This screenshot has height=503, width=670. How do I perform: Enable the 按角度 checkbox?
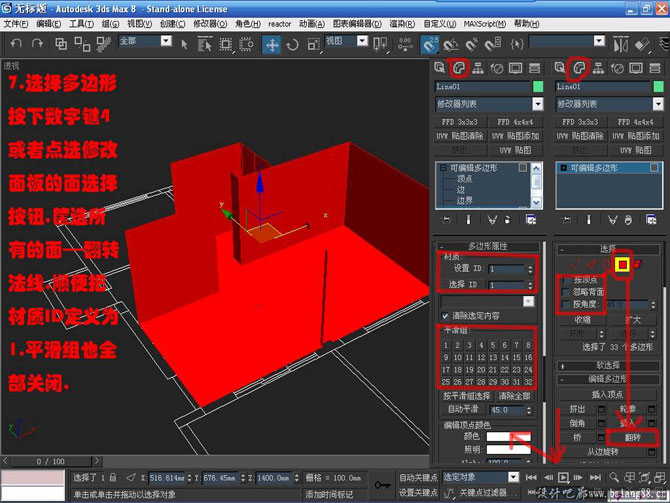coord(565,304)
